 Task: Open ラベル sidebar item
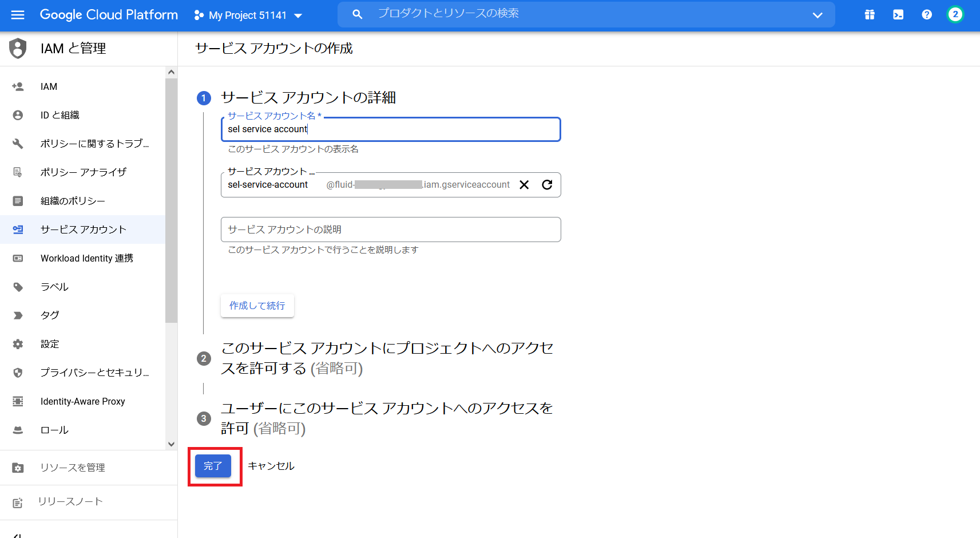82,287
